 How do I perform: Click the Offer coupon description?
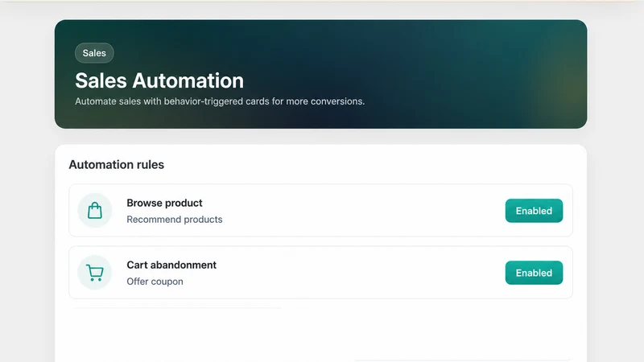coord(155,281)
